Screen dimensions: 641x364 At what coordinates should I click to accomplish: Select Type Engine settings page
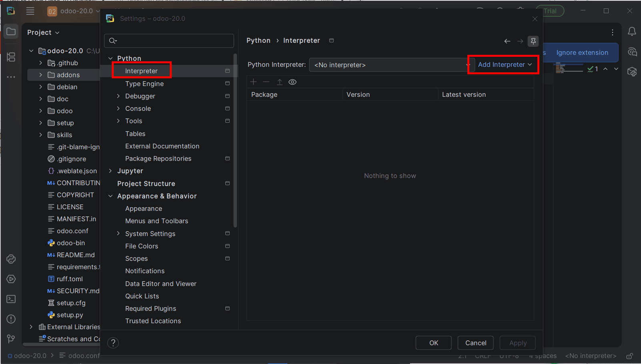coord(144,84)
